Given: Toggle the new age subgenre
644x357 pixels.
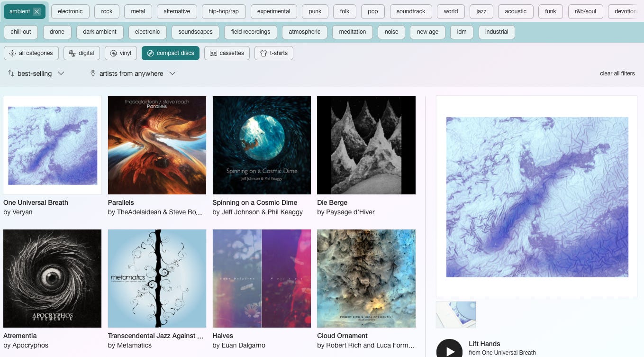Looking at the screenshot, I should coord(427,32).
